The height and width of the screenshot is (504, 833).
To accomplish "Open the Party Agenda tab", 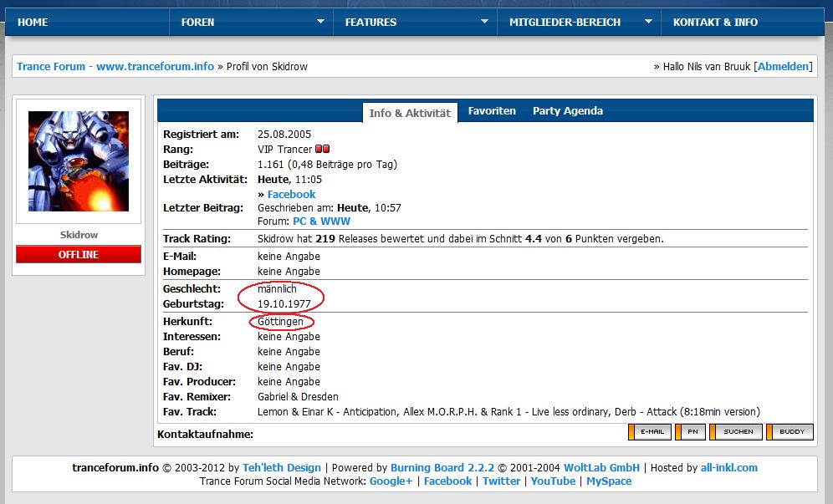I will pos(568,111).
